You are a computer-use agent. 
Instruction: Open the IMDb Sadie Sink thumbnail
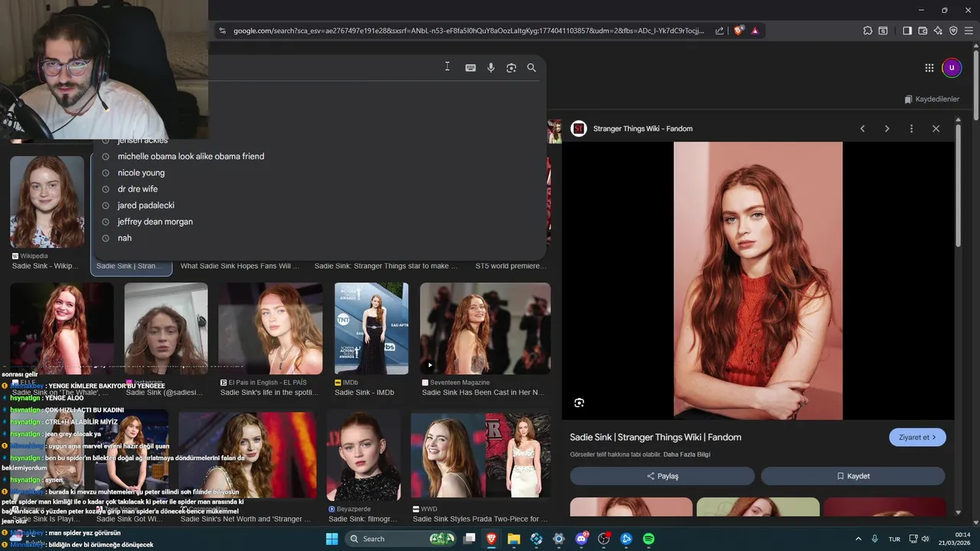click(371, 329)
